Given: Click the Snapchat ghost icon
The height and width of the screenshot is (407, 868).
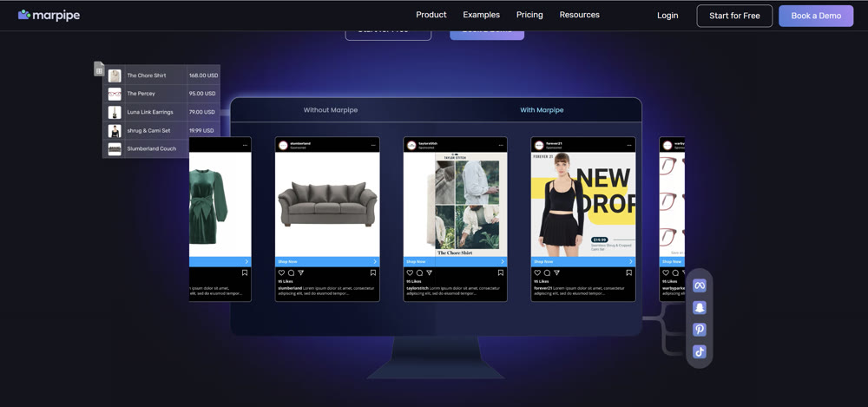Looking at the screenshot, I should pos(700,308).
